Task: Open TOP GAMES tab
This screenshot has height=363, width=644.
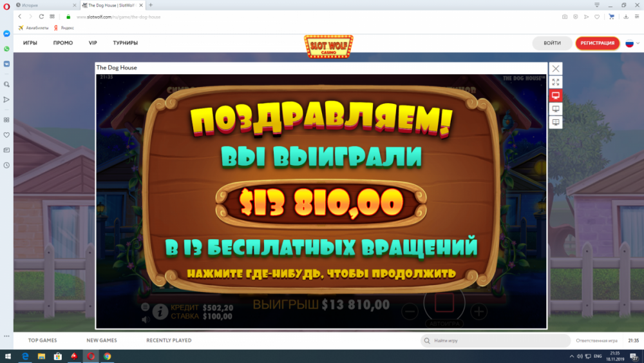Action: point(43,340)
